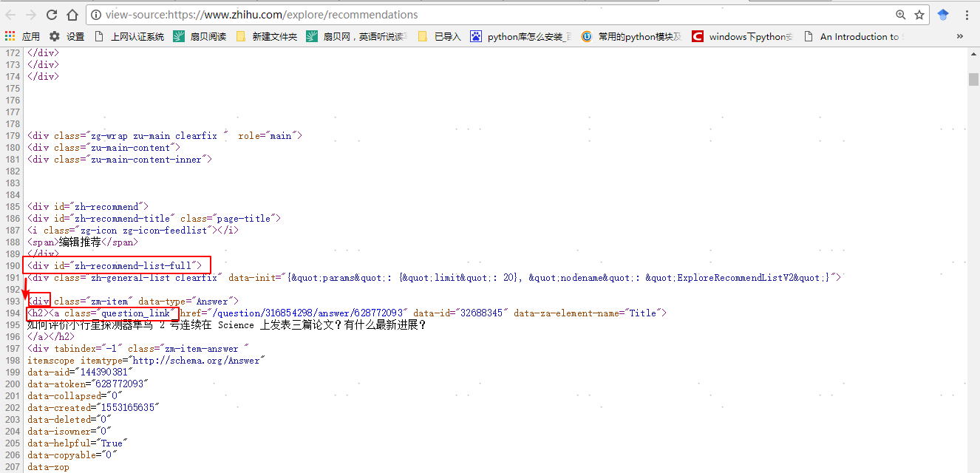Open the 已导入 bookmark folder

click(439, 36)
